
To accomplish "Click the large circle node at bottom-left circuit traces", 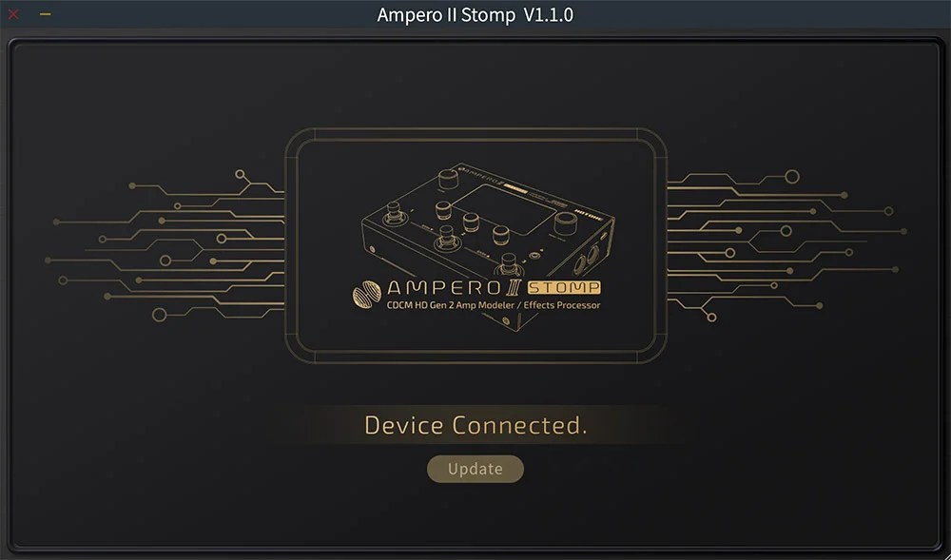I will (x=159, y=315).
